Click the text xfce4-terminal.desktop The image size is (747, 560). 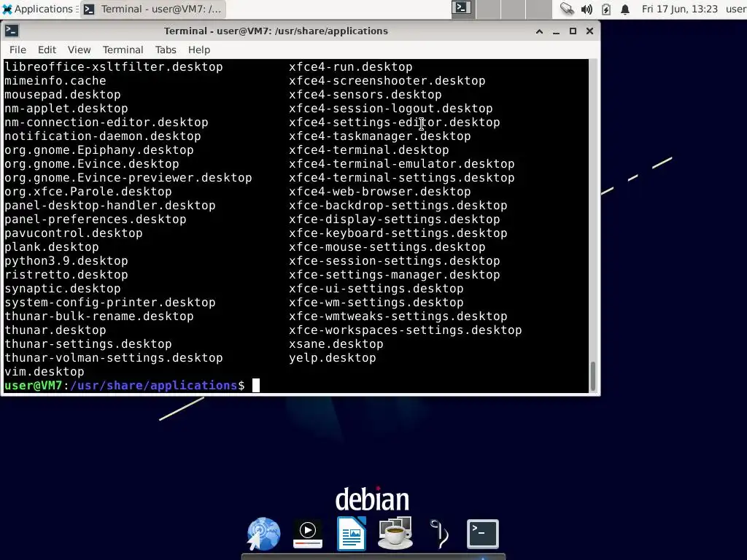[x=368, y=149]
